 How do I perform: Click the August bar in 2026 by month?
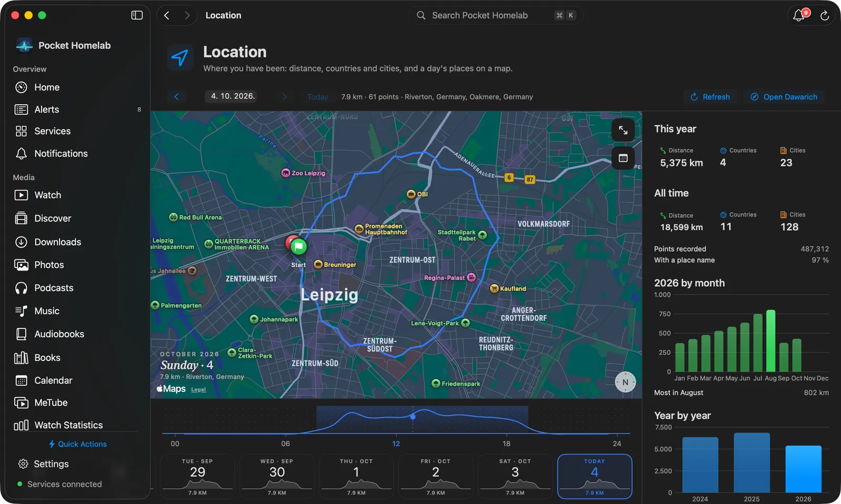point(771,341)
